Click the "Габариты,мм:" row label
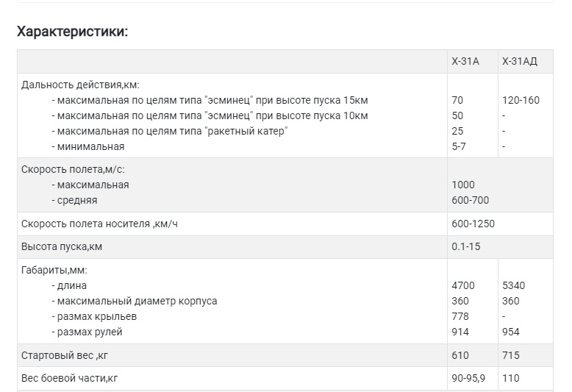The height and width of the screenshot is (392, 572). coord(54,270)
